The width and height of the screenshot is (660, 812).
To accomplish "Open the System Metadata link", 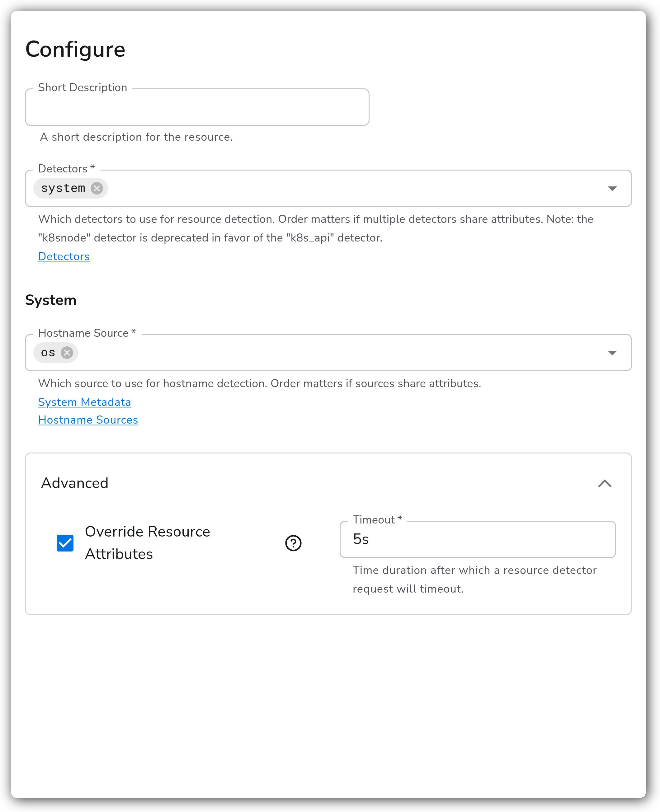I will [x=84, y=402].
